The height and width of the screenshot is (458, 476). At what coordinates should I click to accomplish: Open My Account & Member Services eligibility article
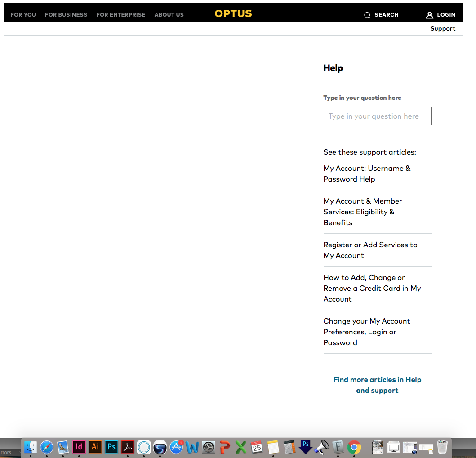pyautogui.click(x=363, y=212)
